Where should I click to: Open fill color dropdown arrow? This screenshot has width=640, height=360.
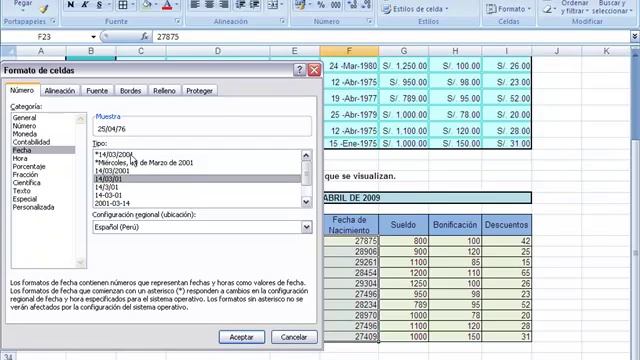click(x=156, y=4)
